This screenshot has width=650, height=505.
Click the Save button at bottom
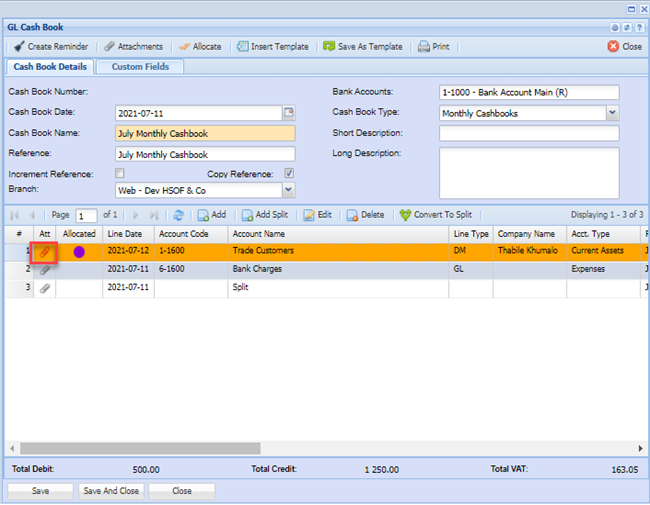[40, 491]
